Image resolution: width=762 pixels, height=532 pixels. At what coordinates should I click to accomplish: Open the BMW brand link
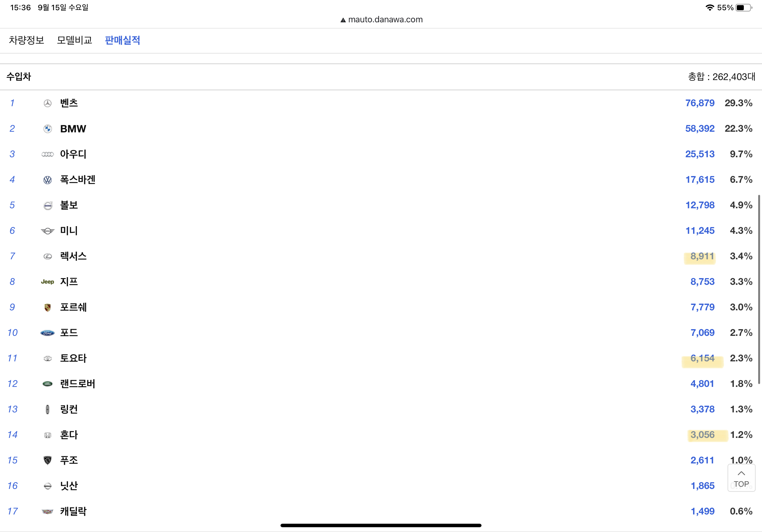[x=73, y=129]
